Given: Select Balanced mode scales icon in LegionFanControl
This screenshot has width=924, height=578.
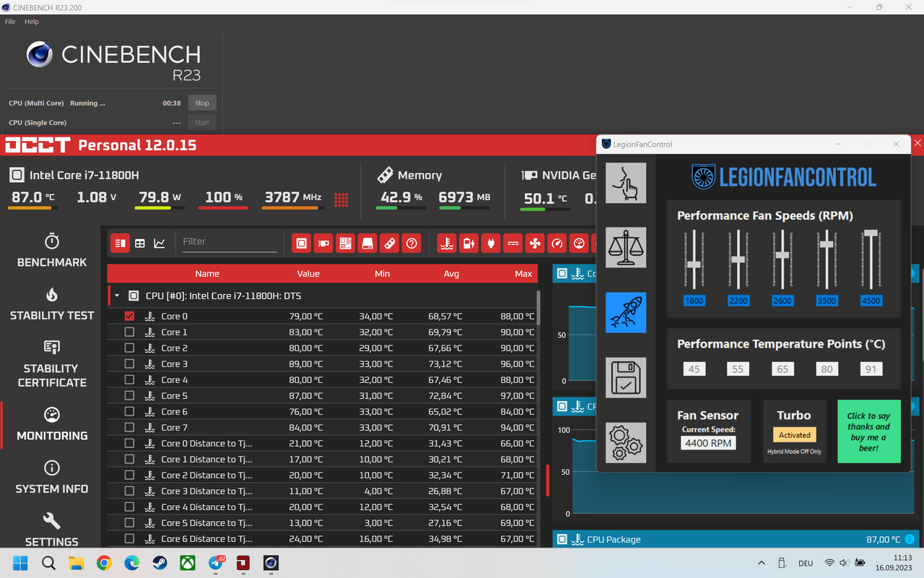Looking at the screenshot, I should tap(626, 247).
